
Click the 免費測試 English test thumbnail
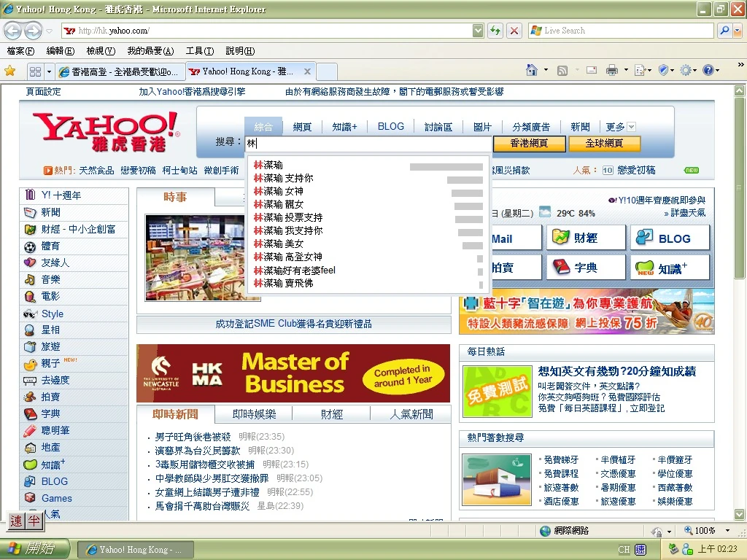coord(498,392)
